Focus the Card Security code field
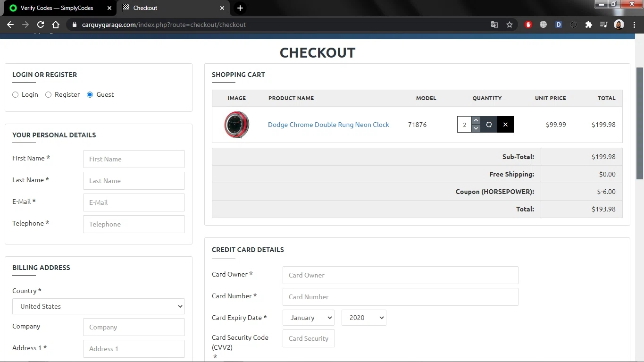644x362 pixels. pyautogui.click(x=309, y=338)
